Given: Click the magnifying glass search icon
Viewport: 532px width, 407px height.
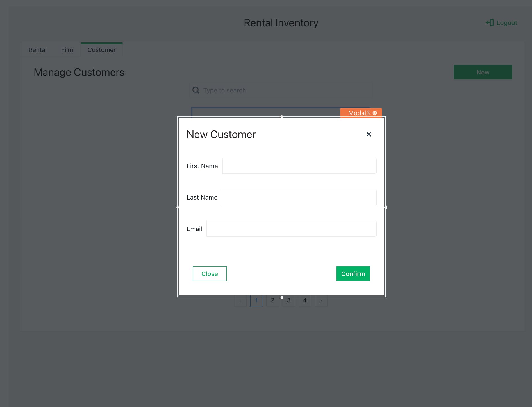Looking at the screenshot, I should [196, 90].
